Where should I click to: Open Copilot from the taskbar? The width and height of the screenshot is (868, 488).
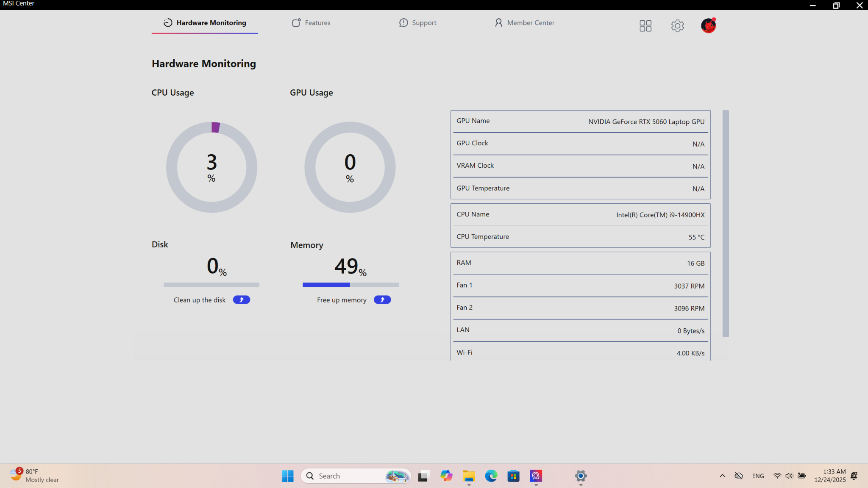tap(446, 476)
